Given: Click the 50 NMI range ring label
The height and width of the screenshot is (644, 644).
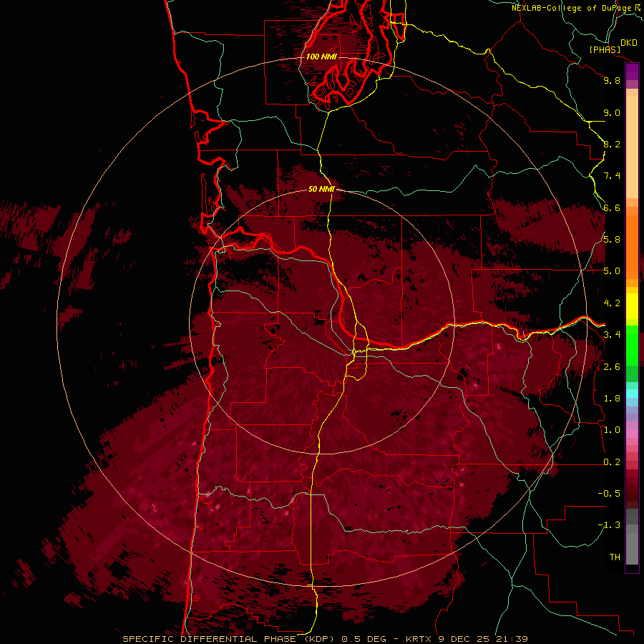Looking at the screenshot, I should click(321, 189).
